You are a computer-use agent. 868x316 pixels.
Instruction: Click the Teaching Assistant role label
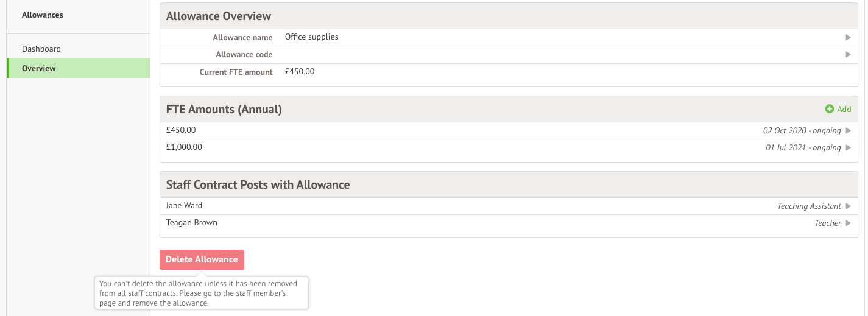809,206
